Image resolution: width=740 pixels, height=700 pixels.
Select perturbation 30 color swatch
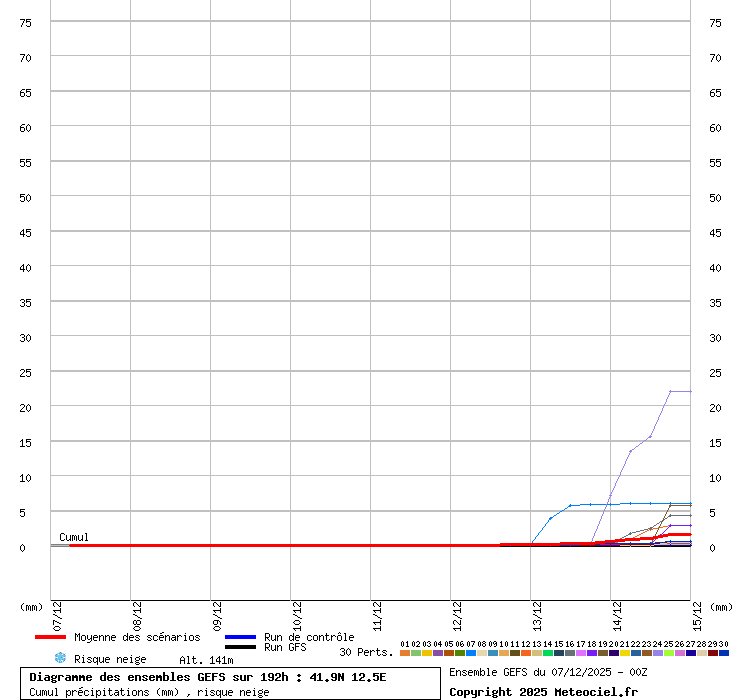pyautogui.click(x=724, y=653)
